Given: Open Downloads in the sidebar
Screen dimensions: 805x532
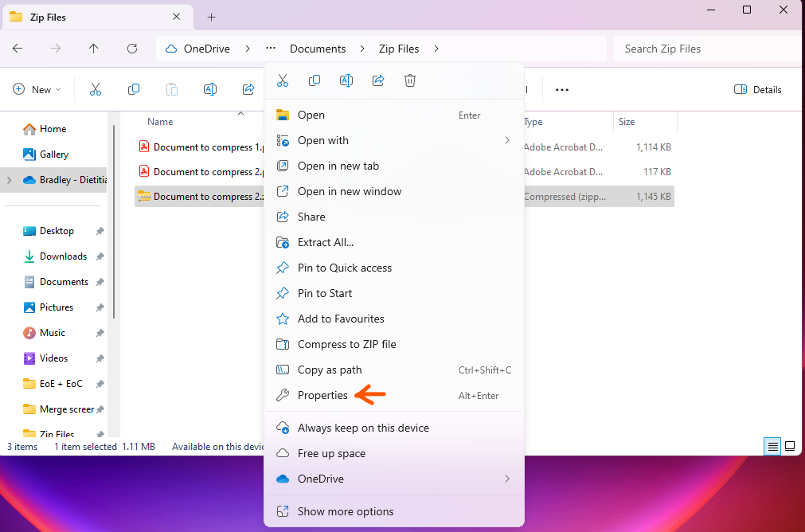Looking at the screenshot, I should tap(63, 256).
